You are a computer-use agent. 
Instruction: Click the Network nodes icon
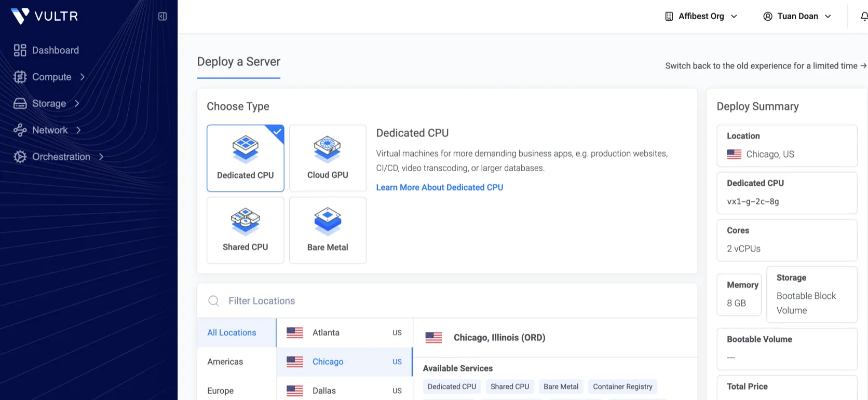(x=20, y=130)
